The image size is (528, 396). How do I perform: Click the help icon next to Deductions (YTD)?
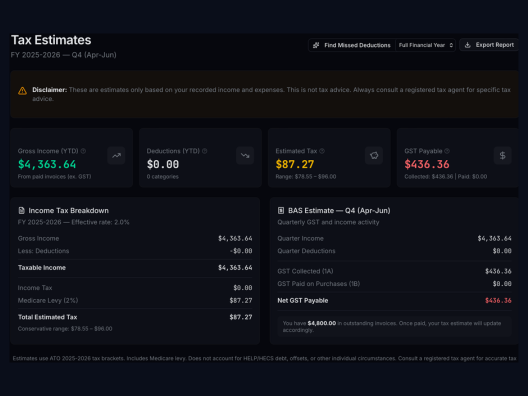[x=204, y=151]
